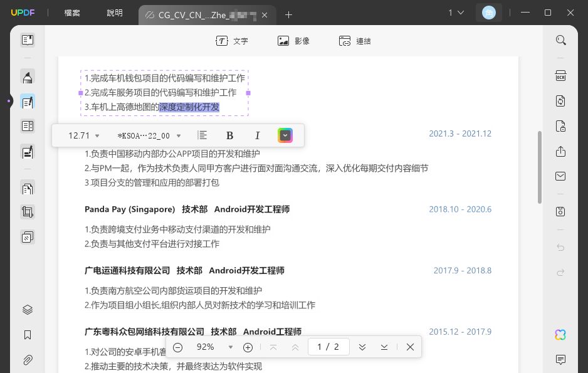Screen dimensions: 588x373
Task: Click the Undo arrow
Action: tap(560, 248)
